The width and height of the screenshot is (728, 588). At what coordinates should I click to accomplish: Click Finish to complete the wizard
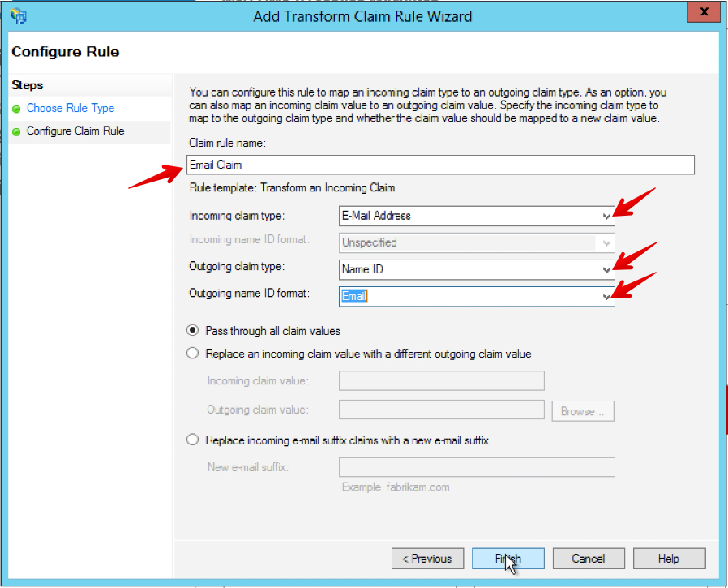pos(508,558)
